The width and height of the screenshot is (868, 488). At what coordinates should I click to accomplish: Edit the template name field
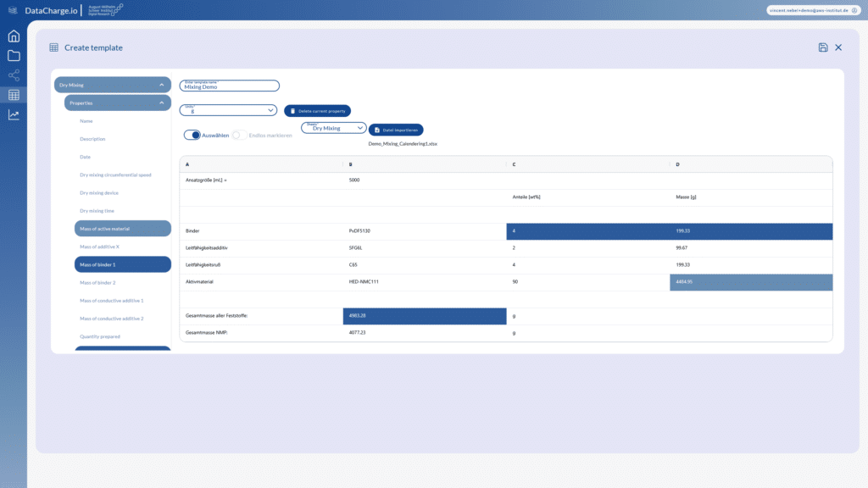point(229,86)
